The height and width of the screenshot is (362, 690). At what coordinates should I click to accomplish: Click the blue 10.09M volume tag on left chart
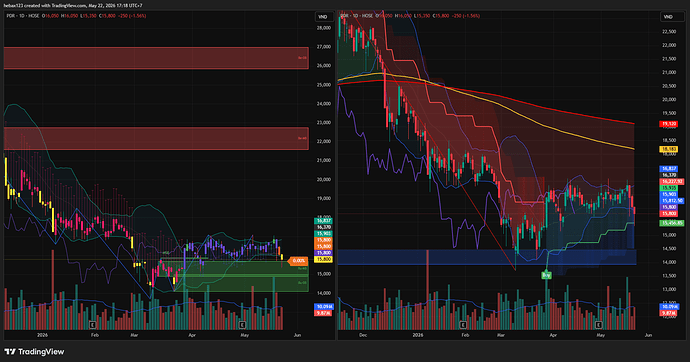[x=324, y=307]
